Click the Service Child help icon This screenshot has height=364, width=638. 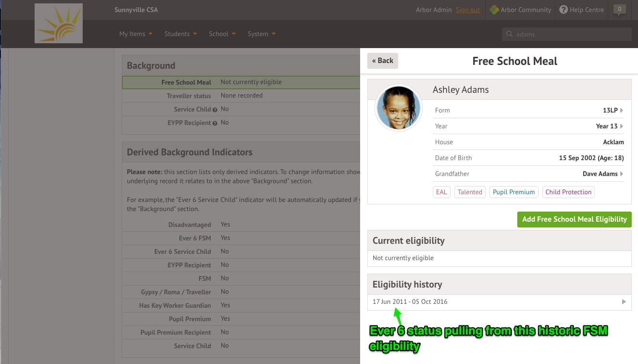tap(214, 110)
